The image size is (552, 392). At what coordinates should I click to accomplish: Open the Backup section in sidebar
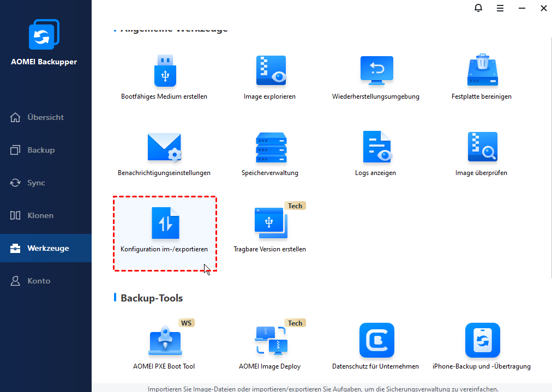click(46, 150)
